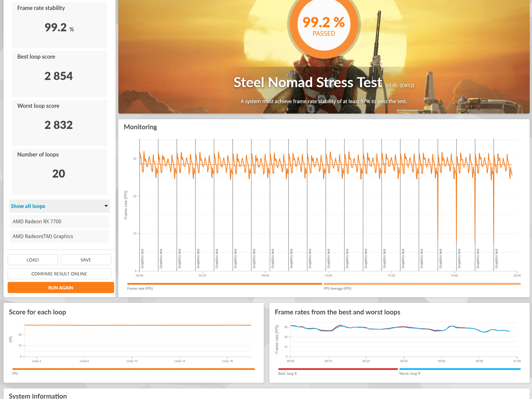Click Frame rates from best and worst loops heading

point(337,312)
